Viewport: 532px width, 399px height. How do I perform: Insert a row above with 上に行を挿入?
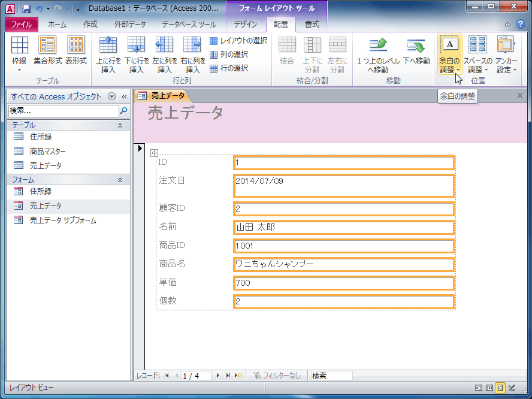[x=108, y=55]
